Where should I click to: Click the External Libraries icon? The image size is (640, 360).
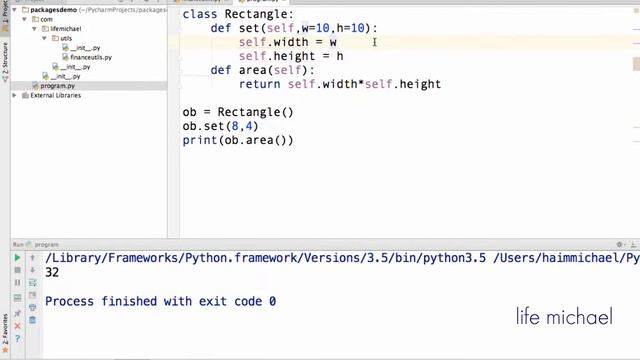(25, 95)
